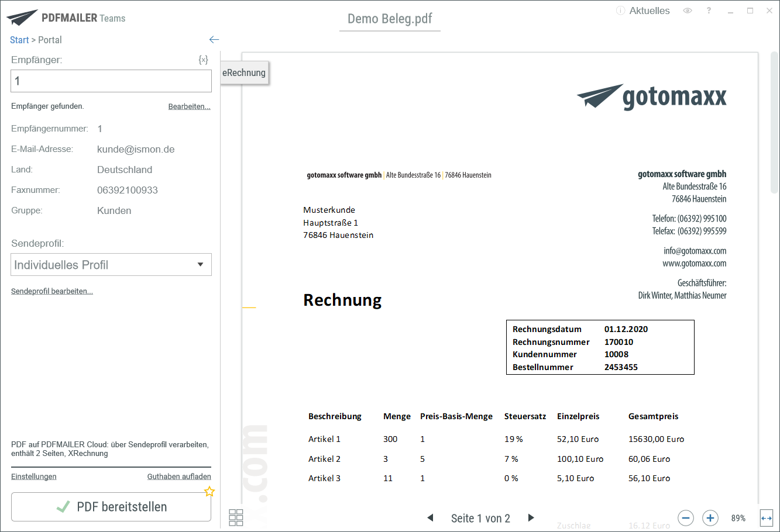Screen dimensions: 780x532
Task: Fit page to width icon
Action: coord(767,518)
